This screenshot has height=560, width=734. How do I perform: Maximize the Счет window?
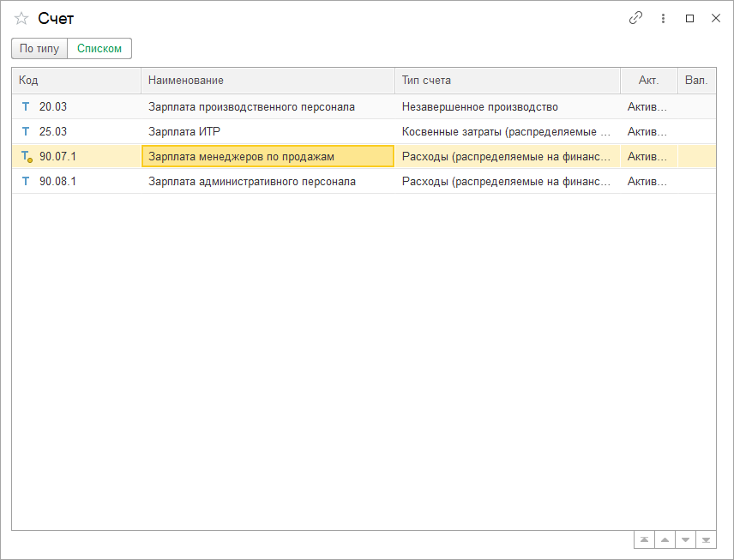pyautogui.click(x=689, y=18)
